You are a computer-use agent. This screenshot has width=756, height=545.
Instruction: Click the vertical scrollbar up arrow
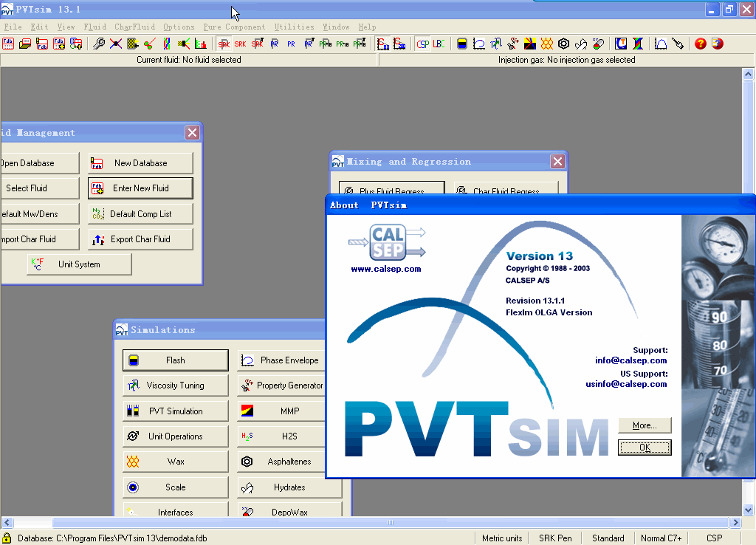point(749,74)
